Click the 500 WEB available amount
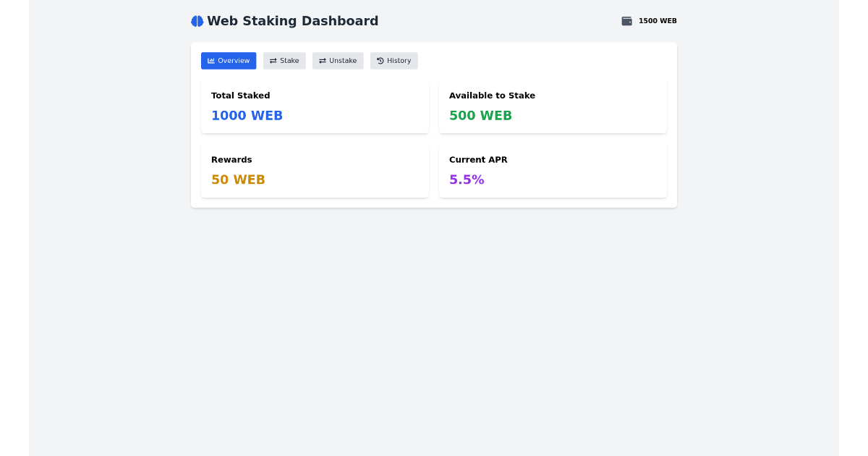Screen dimensions: 868x456 [480, 115]
